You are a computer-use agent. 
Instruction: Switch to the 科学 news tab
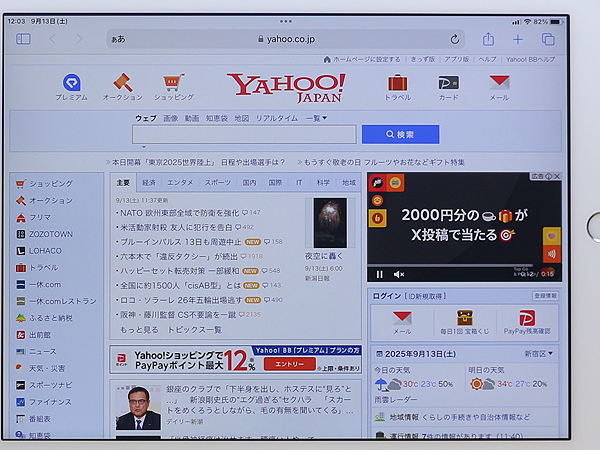coord(323,183)
